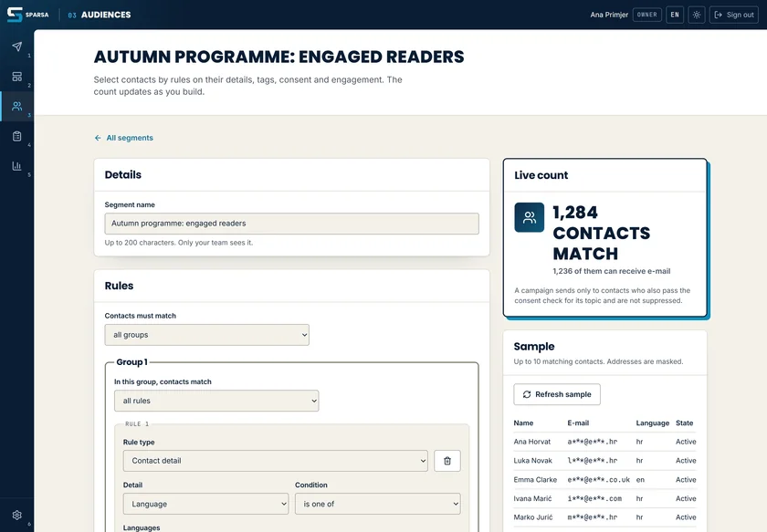The width and height of the screenshot is (767, 532).
Task: Click the Refresh sample button
Action: pyautogui.click(x=557, y=394)
